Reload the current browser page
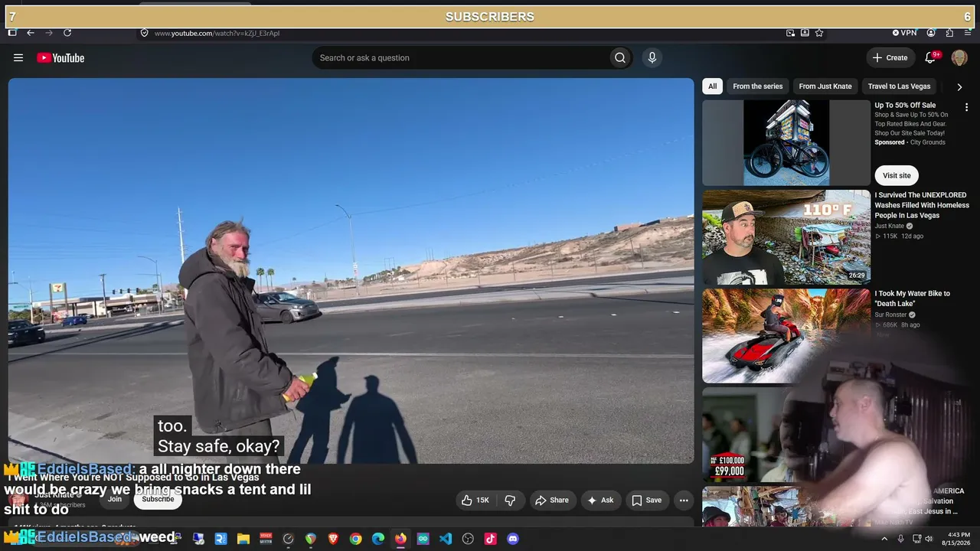This screenshot has width=980, height=551. [x=67, y=33]
